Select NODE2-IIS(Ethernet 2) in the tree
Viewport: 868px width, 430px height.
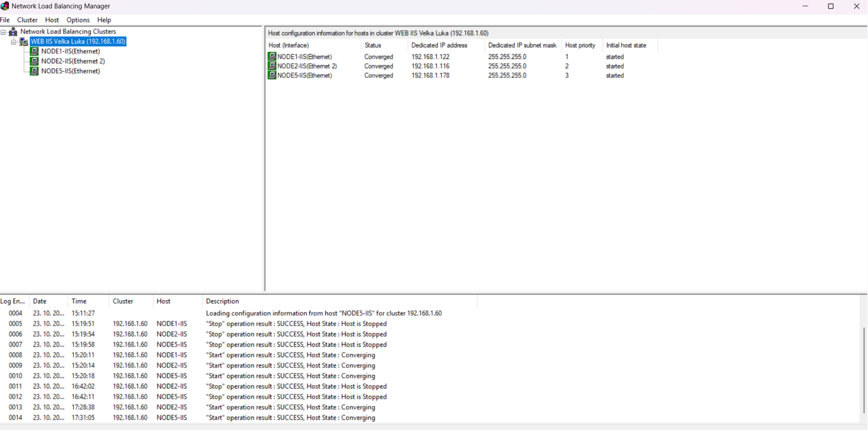73,61
